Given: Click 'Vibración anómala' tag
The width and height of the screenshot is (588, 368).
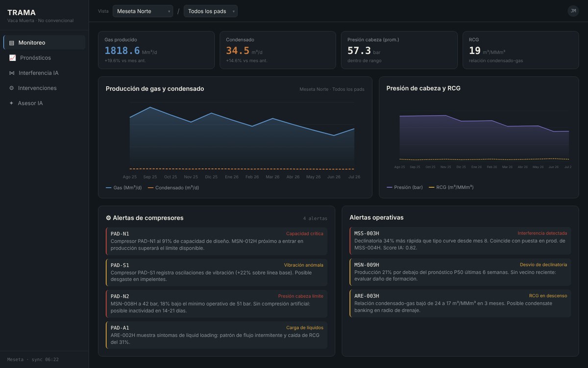Looking at the screenshot, I should point(304,265).
